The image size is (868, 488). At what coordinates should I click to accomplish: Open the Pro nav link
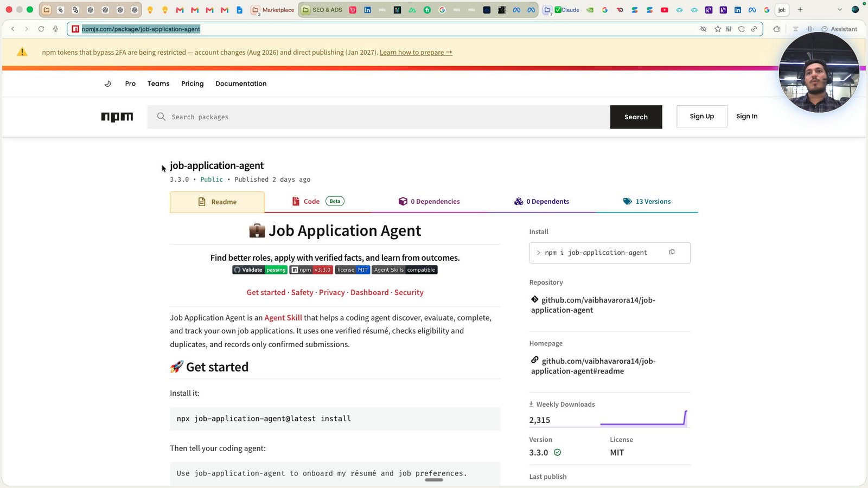pyautogui.click(x=130, y=84)
